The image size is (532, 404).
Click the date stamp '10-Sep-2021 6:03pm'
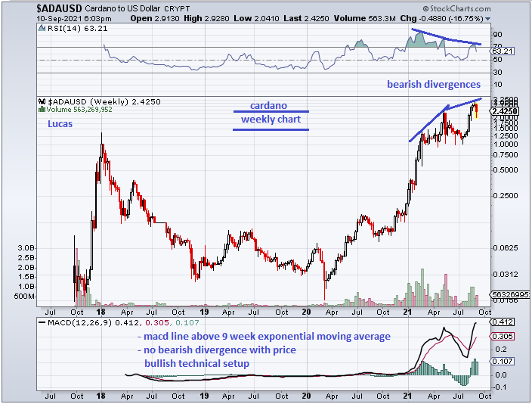[74, 19]
